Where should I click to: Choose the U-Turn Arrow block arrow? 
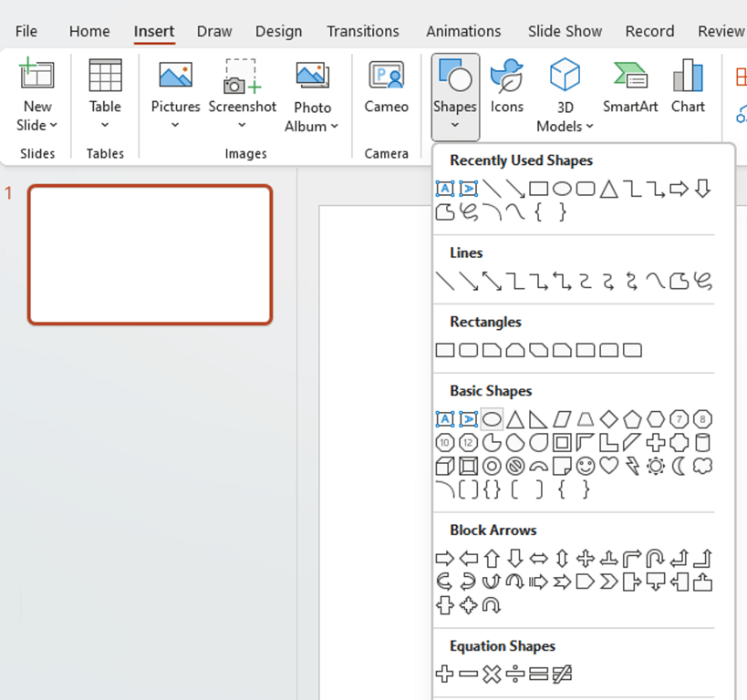click(656, 558)
